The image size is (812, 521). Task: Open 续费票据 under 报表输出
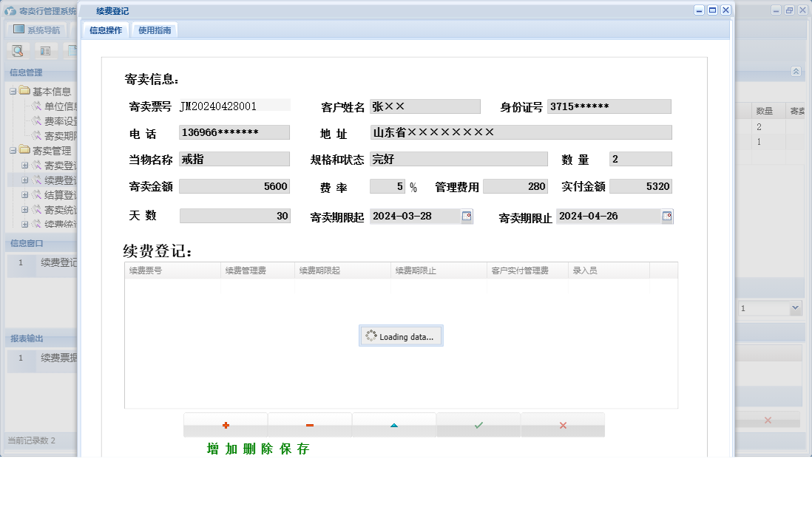55,358
